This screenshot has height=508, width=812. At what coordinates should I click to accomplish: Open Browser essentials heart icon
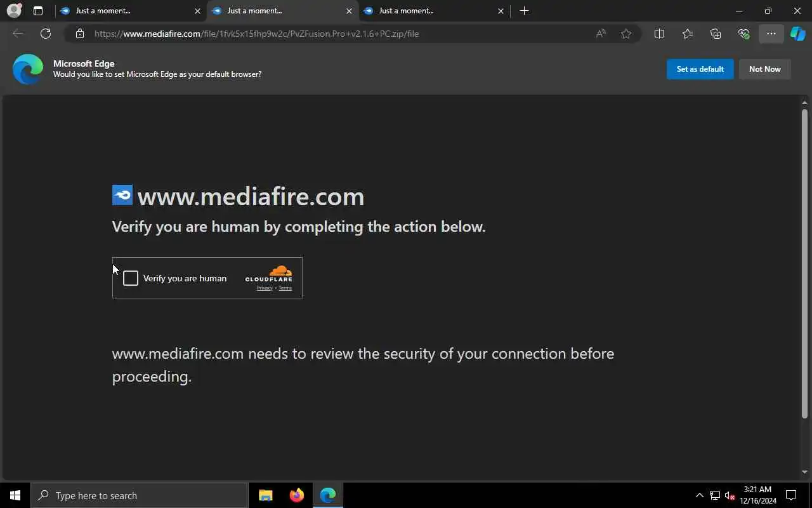coord(743,34)
